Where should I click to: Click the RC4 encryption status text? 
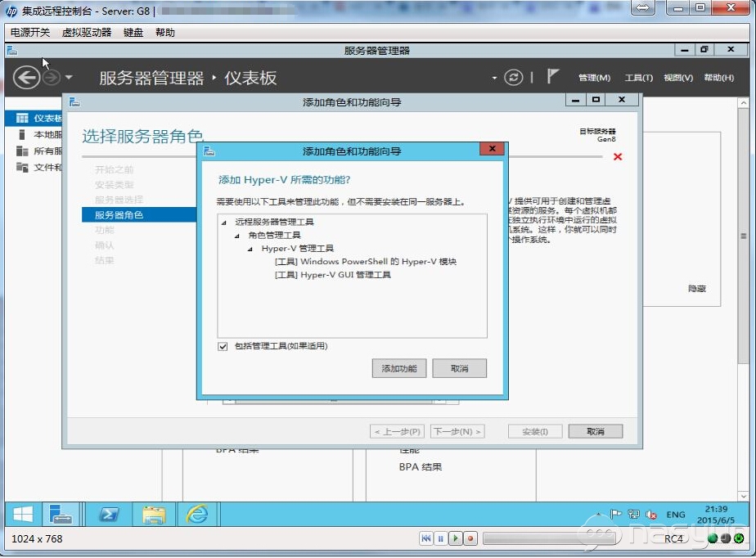click(673, 538)
